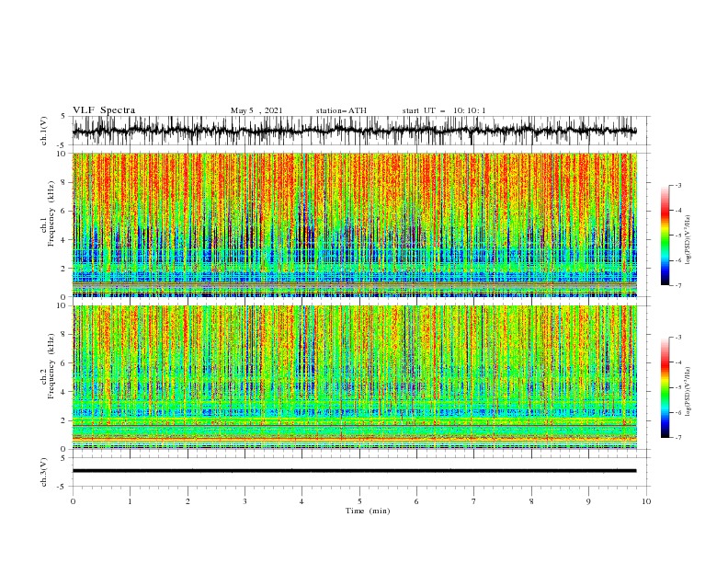Click time axis tick label "3"
Screen dimensions: 728x563
pos(245,501)
